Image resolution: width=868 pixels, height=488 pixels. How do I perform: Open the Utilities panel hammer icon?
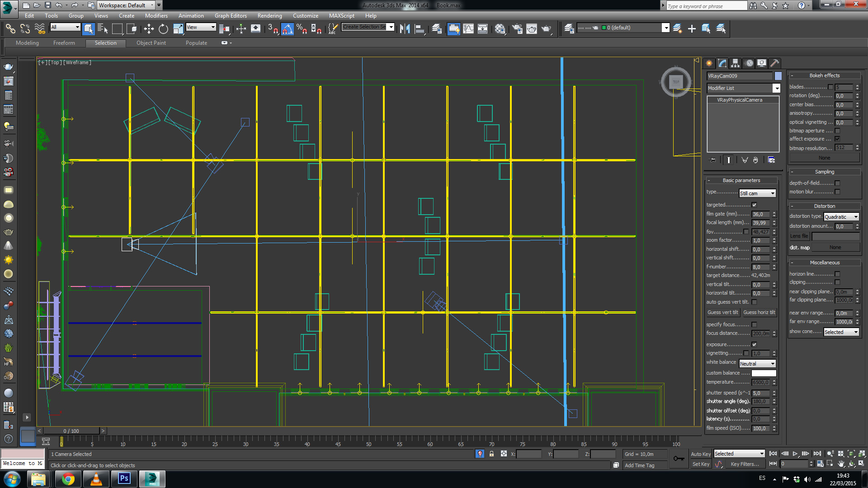(x=774, y=63)
